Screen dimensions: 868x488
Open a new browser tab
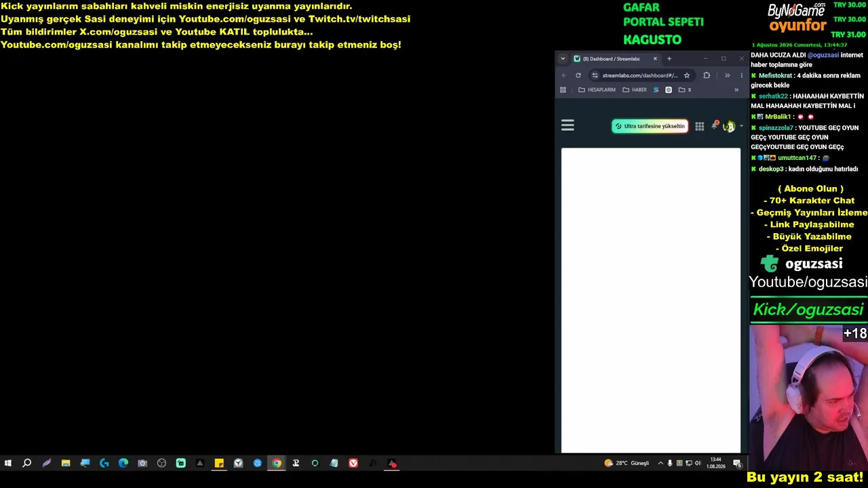(669, 59)
